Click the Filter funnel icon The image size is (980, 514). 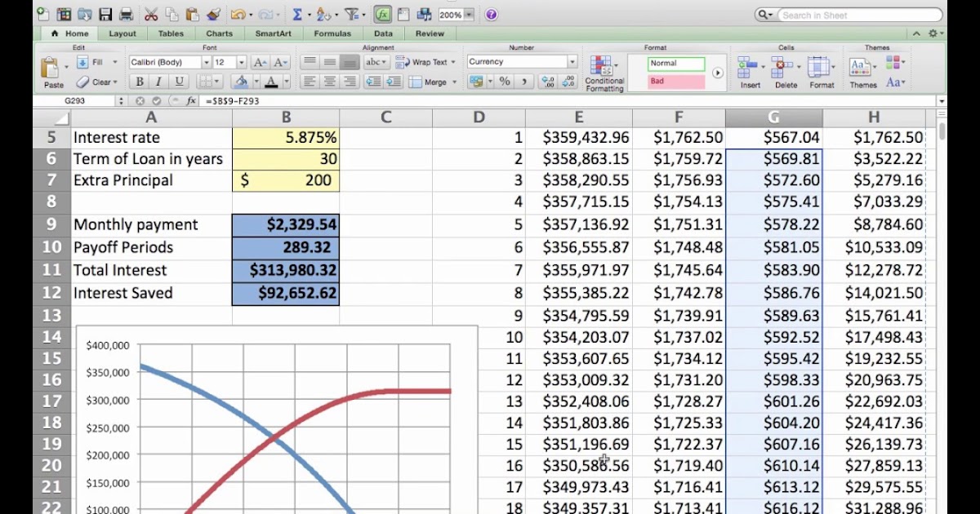(x=351, y=14)
